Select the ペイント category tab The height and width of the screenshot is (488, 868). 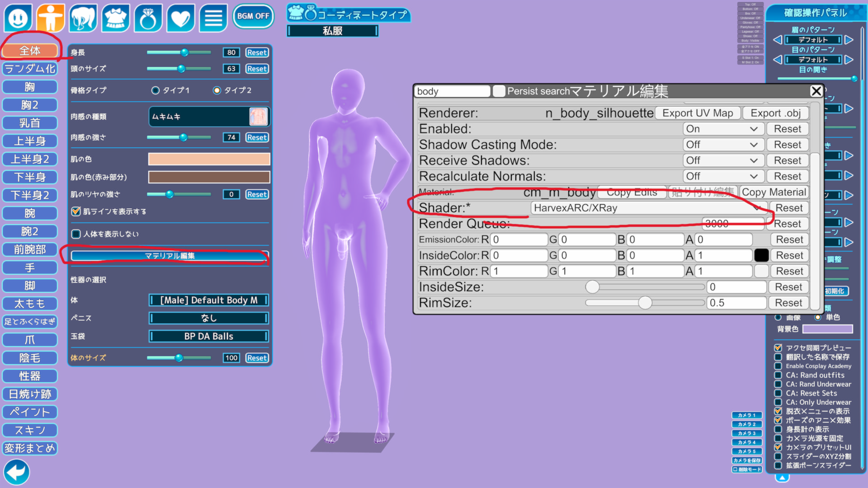click(30, 412)
